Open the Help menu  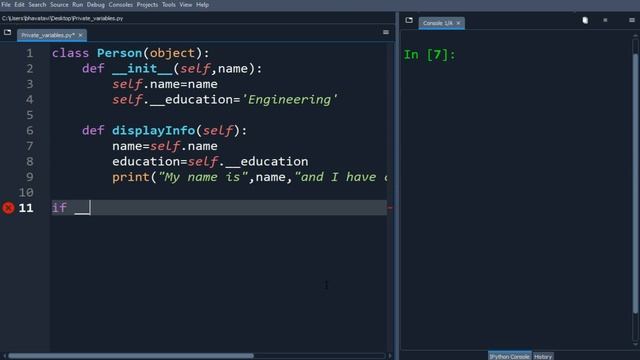pos(202,5)
